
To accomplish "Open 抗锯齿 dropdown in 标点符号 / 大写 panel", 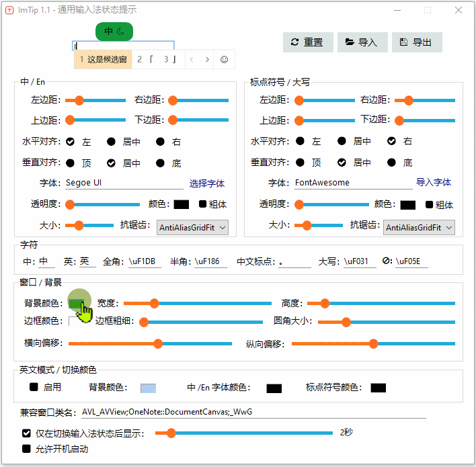I will coord(419,228).
